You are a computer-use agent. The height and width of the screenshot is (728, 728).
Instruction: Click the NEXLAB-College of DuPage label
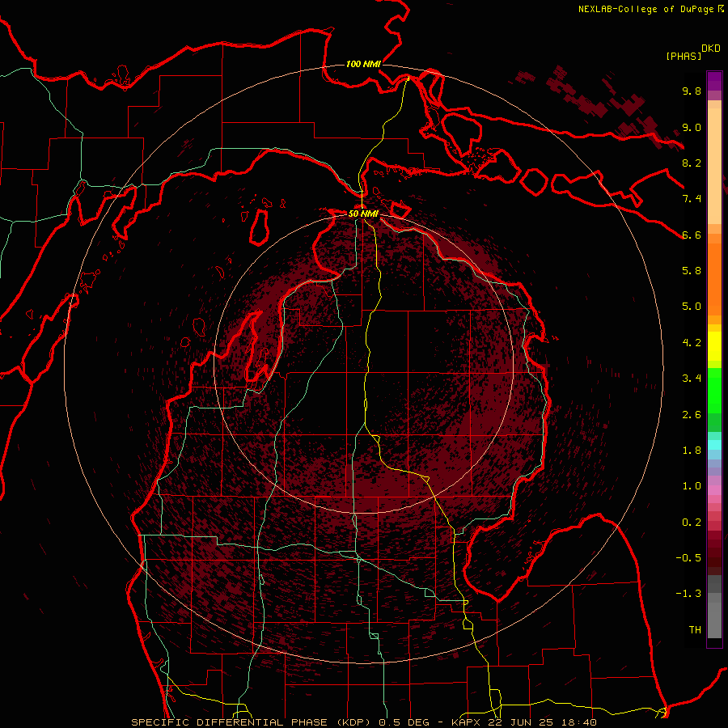[645, 9]
